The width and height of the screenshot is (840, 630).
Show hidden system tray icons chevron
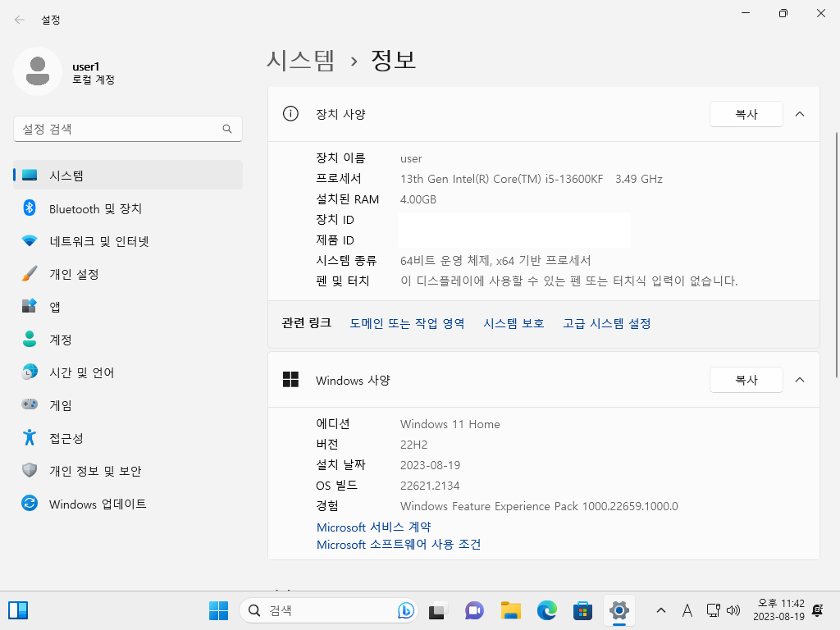tap(661, 610)
